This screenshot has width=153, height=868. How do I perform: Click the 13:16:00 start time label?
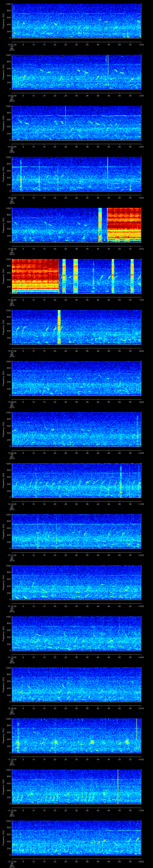(12, 810)
